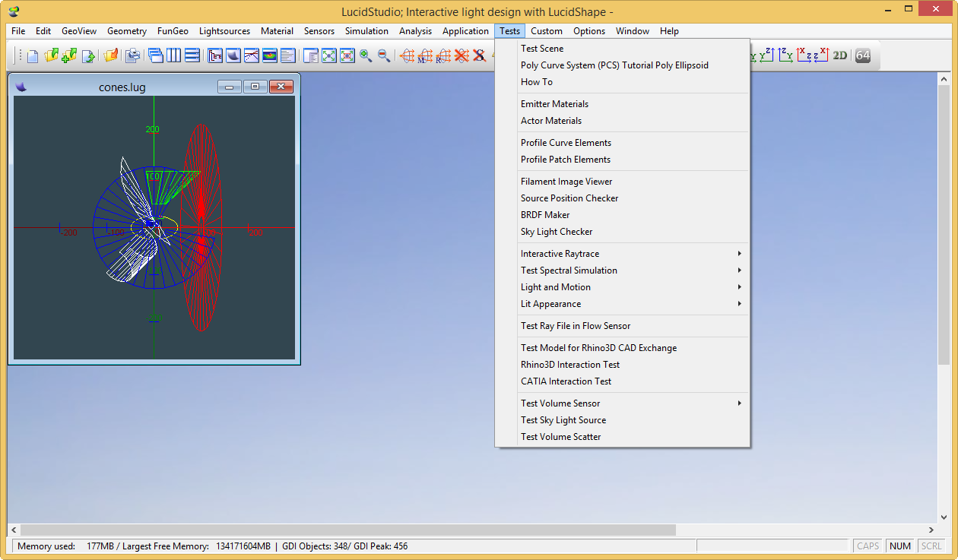Open the Simulation menu

tap(366, 31)
